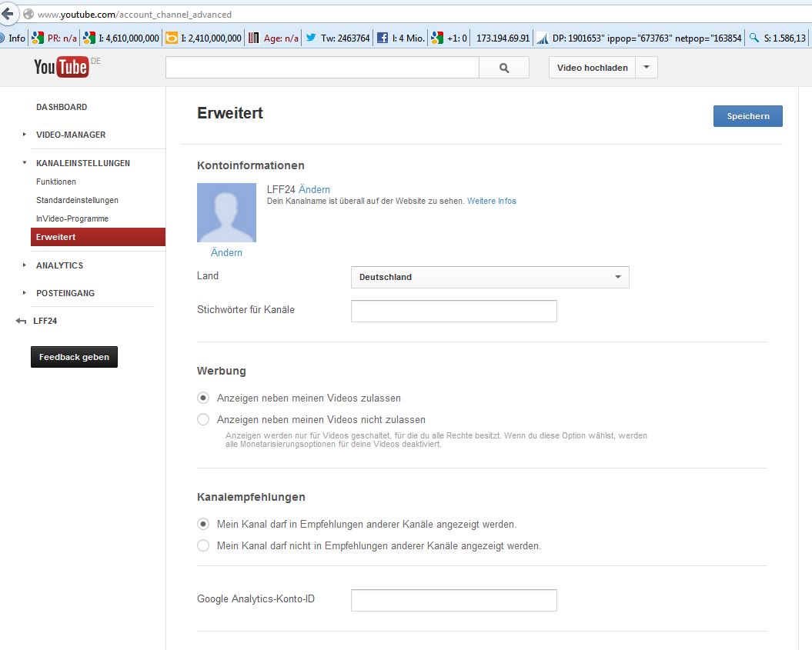Image resolution: width=812 pixels, height=650 pixels.
Task: Click the Kanalempfehlungen section heading
Action: pyautogui.click(x=251, y=498)
